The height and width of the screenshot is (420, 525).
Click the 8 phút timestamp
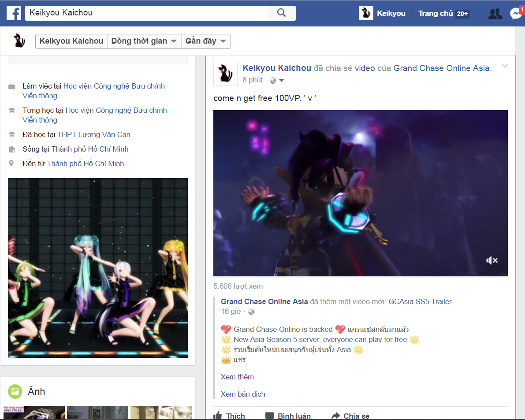click(253, 80)
